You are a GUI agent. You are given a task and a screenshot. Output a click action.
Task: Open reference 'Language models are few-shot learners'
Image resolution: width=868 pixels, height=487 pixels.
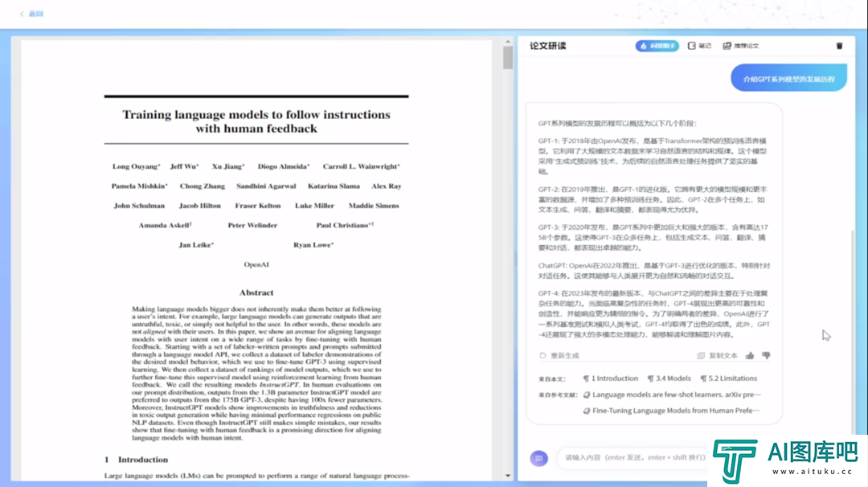pyautogui.click(x=672, y=395)
